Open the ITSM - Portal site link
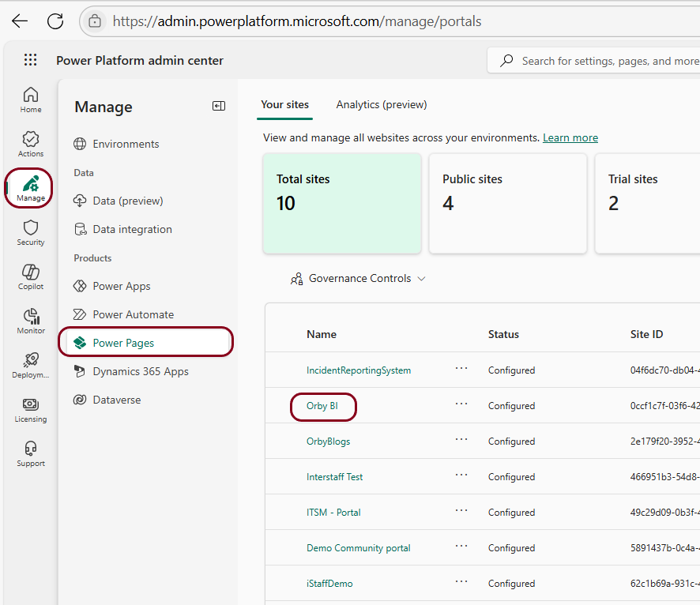 (333, 513)
